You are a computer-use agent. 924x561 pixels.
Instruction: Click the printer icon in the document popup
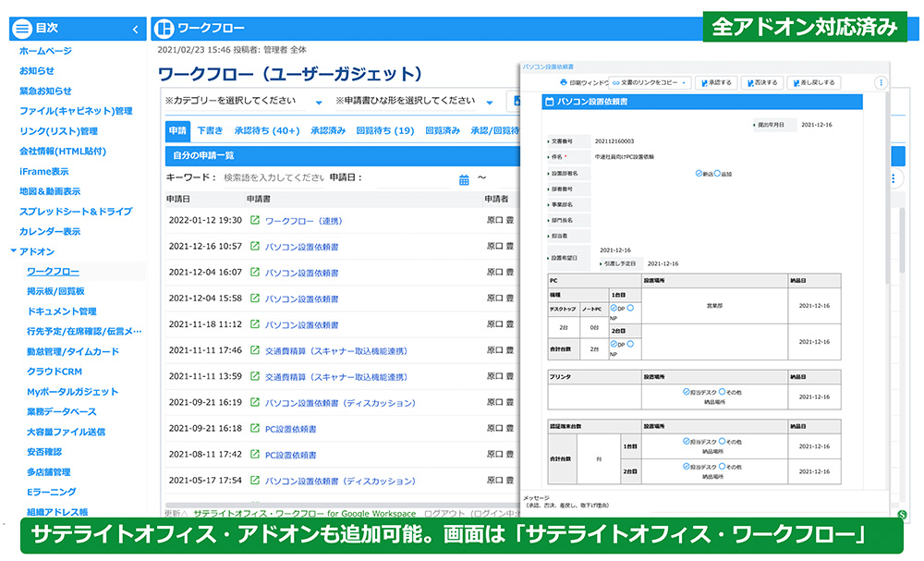564,82
